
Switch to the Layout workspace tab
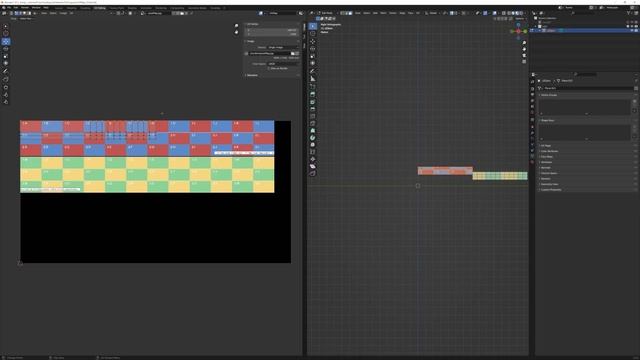point(58,8)
